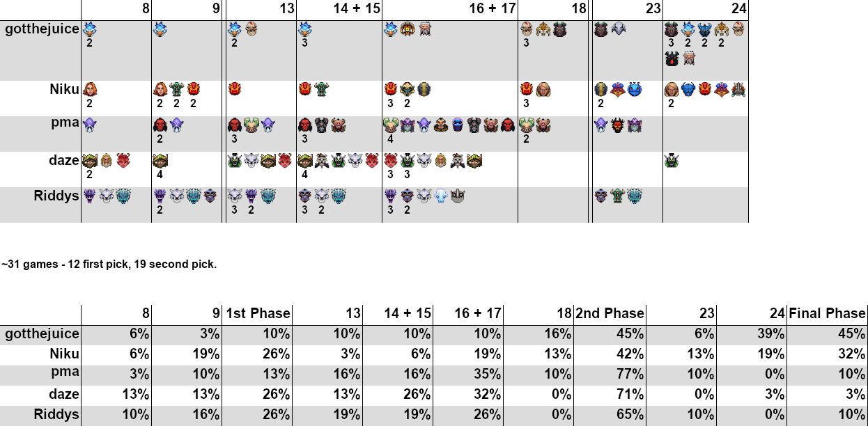Screen dimensions: 868x426
Task: Click the icy white hero icon in Riddys' 16 + 17
Action: pos(440,196)
